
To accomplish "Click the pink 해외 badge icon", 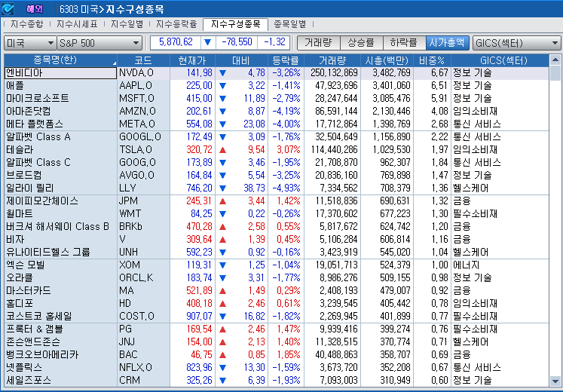I will [35, 8].
